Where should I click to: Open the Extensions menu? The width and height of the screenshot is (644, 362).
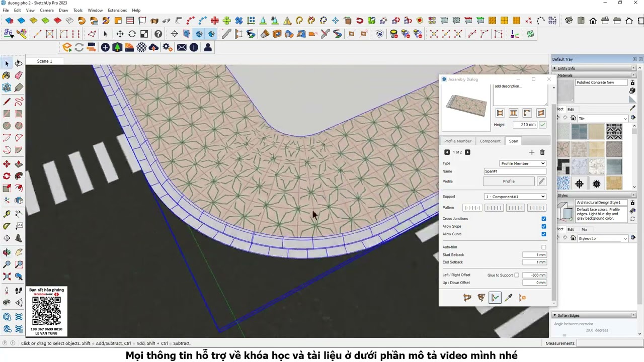click(117, 10)
